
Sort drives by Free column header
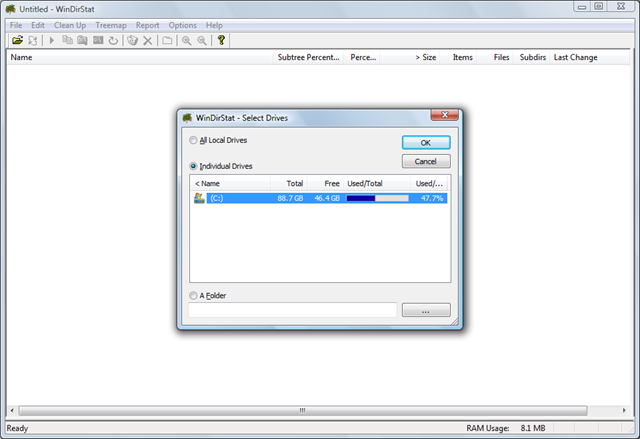coord(325,184)
